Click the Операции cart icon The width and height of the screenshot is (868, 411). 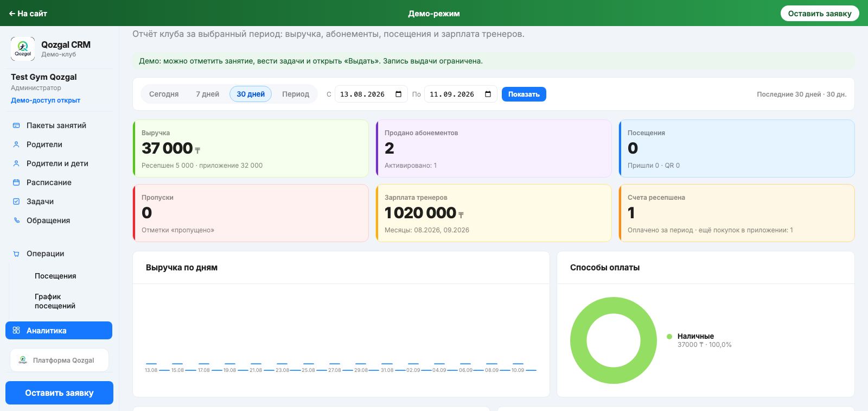[16, 254]
